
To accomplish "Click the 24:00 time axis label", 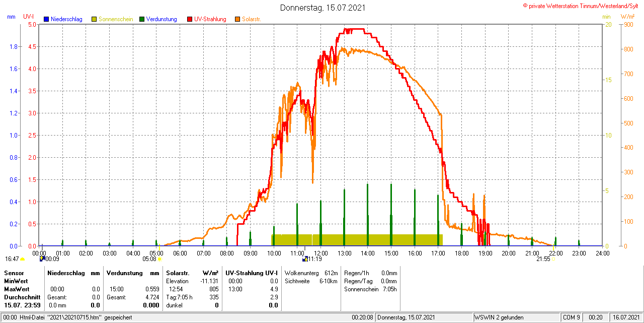I will tap(602, 253).
